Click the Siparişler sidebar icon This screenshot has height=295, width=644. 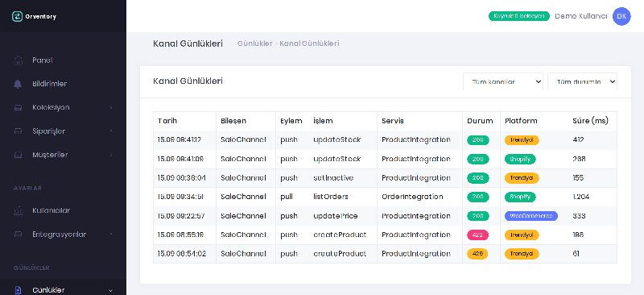click(18, 131)
